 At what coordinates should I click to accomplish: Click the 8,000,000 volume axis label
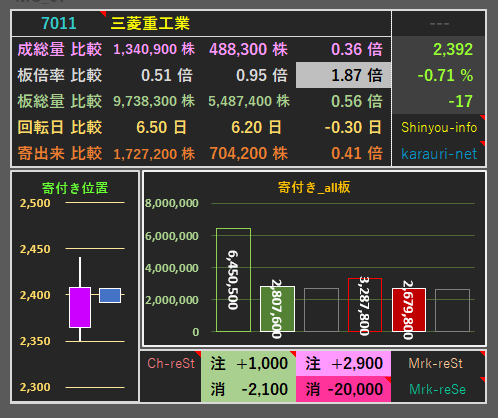(x=172, y=203)
